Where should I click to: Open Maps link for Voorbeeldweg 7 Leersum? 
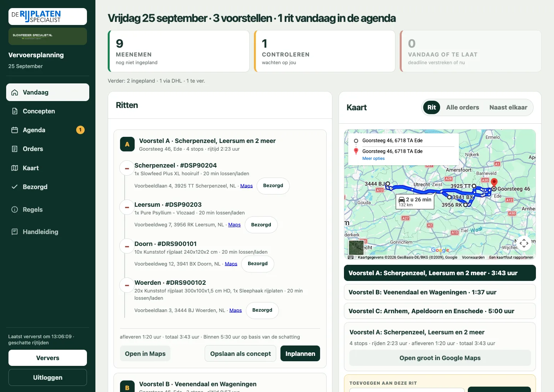(234, 225)
